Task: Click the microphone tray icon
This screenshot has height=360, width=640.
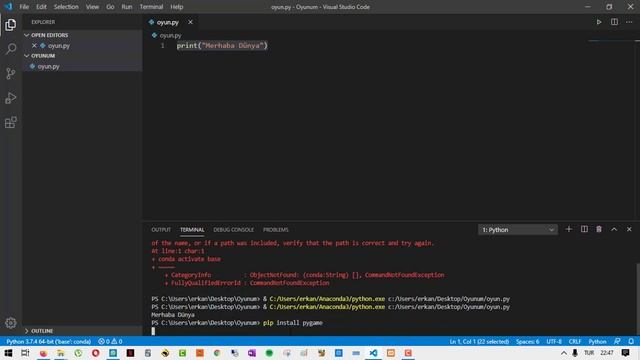Action: pyautogui.click(x=575, y=353)
